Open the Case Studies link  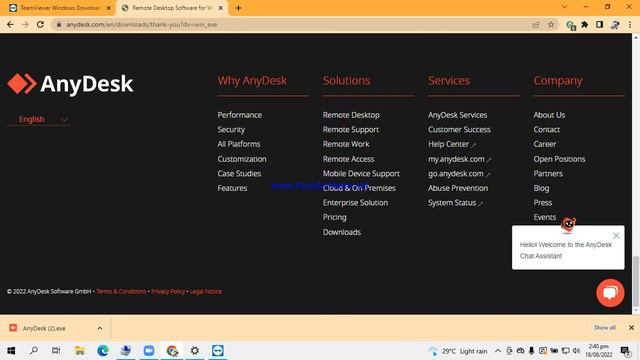[239, 173]
